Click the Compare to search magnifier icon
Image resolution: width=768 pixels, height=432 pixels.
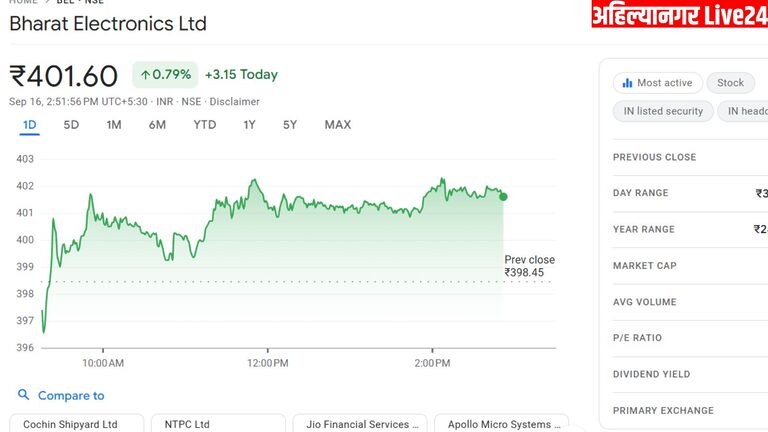[x=24, y=396]
